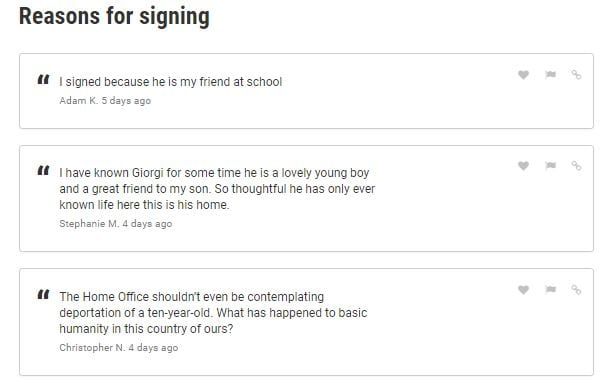The image size is (608, 388).
Task: Click the Stephanie M. author name
Action: 89,224
